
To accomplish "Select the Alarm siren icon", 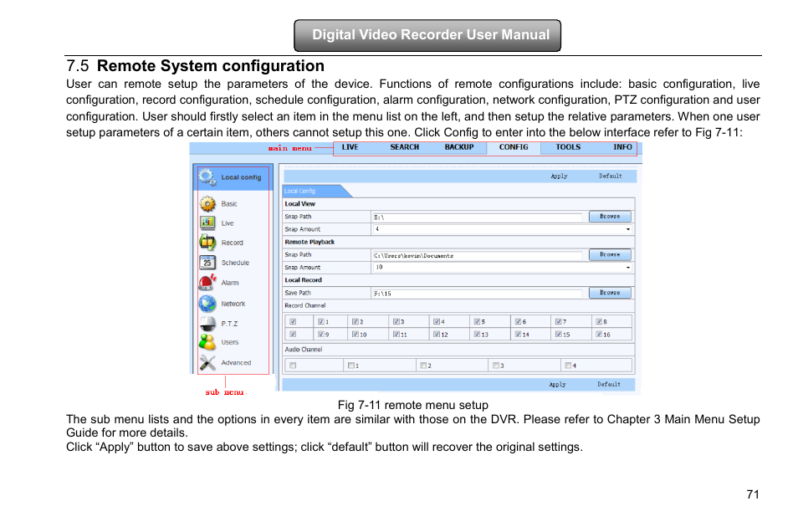I will 207,282.
